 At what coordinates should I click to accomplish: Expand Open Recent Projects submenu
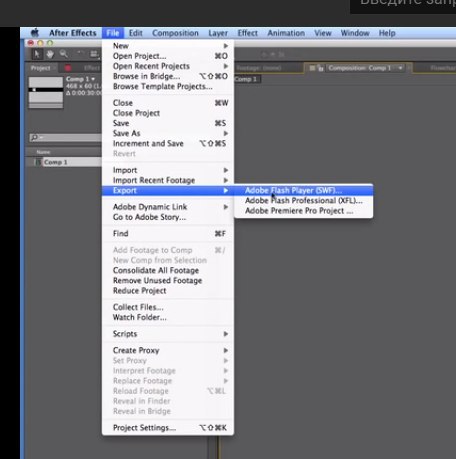[168, 66]
